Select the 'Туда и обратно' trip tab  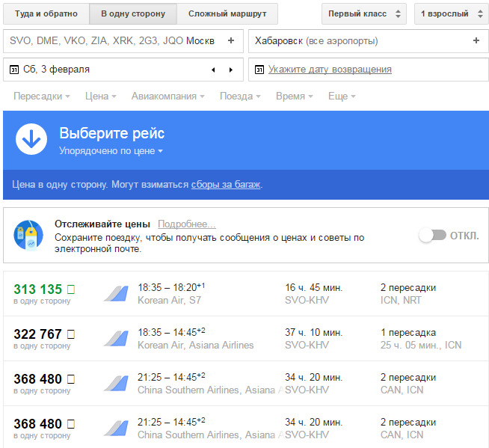[x=46, y=13]
